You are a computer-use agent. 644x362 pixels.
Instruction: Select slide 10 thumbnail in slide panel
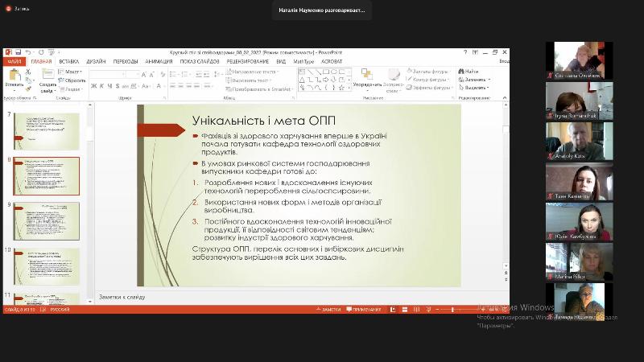coord(46,265)
